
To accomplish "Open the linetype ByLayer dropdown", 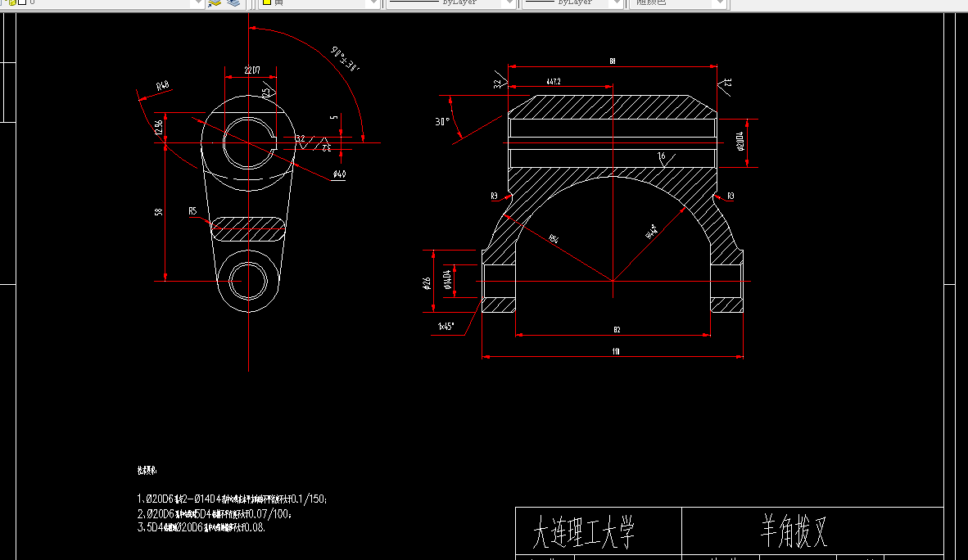I will pyautogui.click(x=506, y=3).
